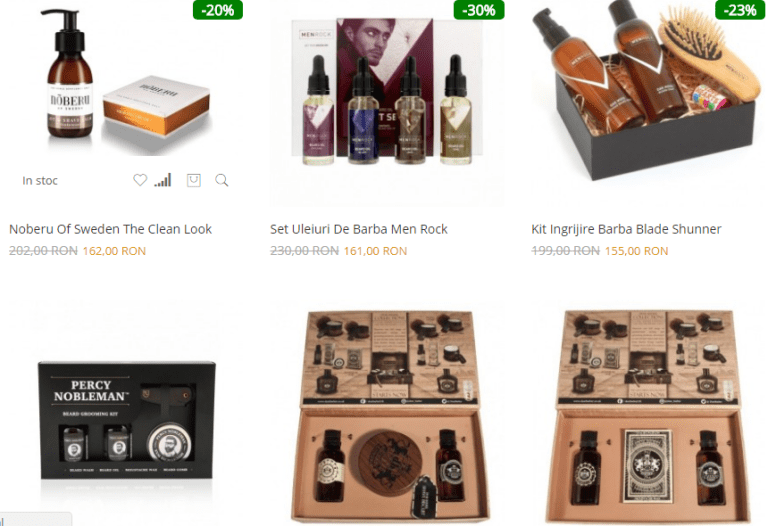The width and height of the screenshot is (768, 526).
Task: Open the gift box with round wooden brush
Action: tap(389, 414)
